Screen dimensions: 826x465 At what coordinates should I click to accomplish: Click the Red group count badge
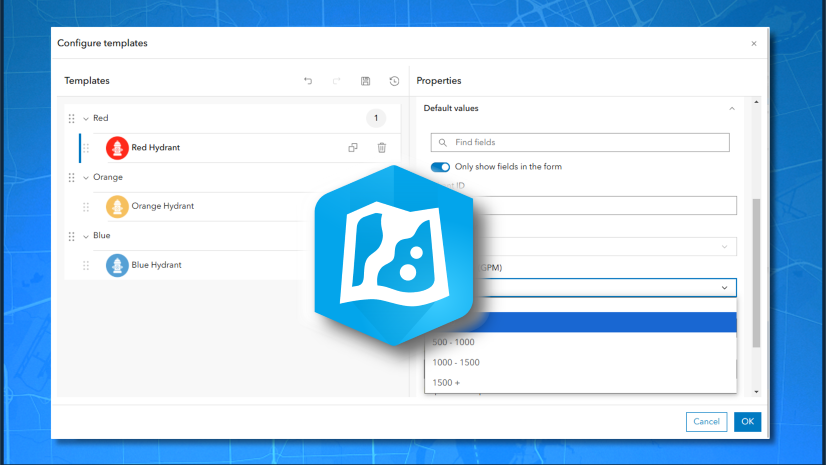376,118
